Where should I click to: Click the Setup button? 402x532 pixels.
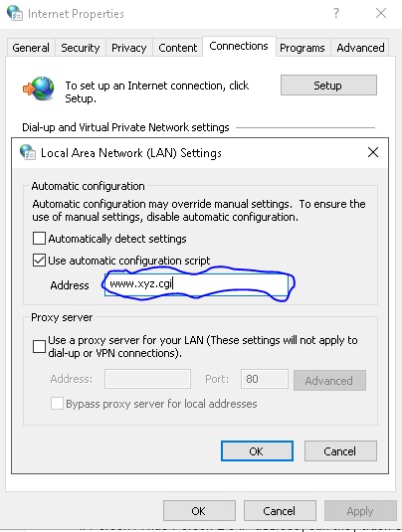point(328,86)
